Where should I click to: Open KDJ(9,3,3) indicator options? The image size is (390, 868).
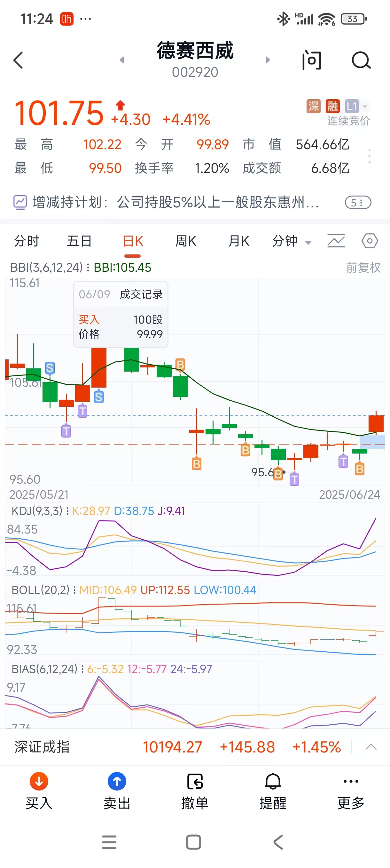(40, 511)
